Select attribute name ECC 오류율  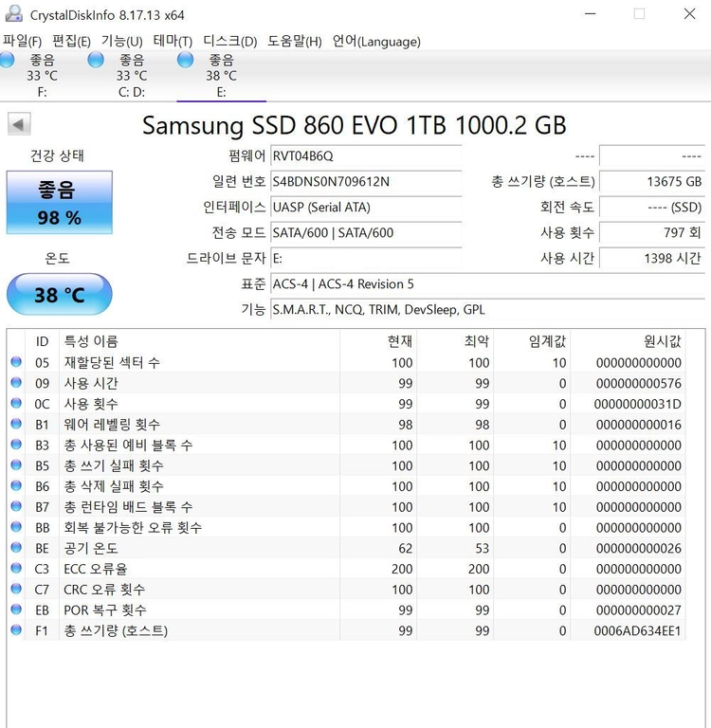tap(95, 569)
